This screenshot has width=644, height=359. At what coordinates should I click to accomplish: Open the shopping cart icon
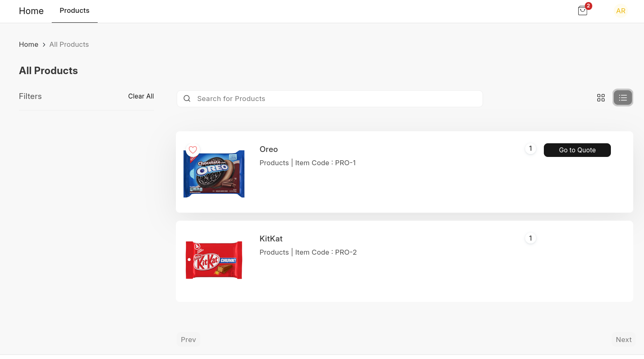tap(583, 11)
